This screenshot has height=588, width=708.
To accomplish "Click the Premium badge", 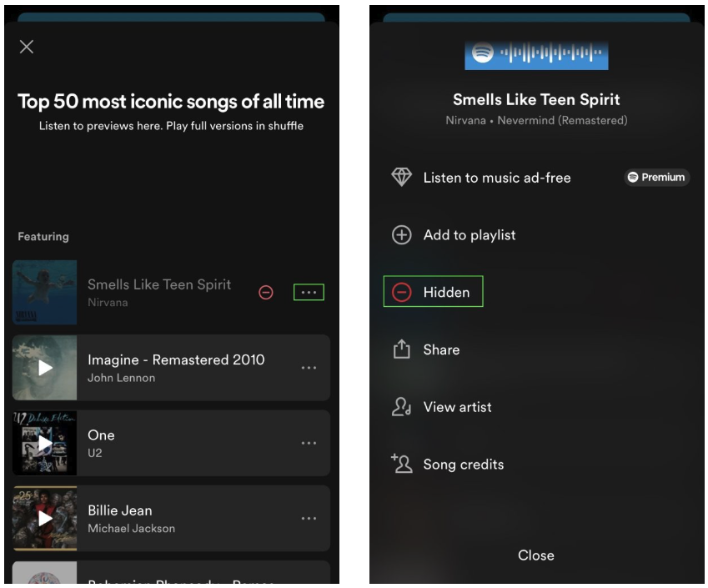I will click(657, 178).
